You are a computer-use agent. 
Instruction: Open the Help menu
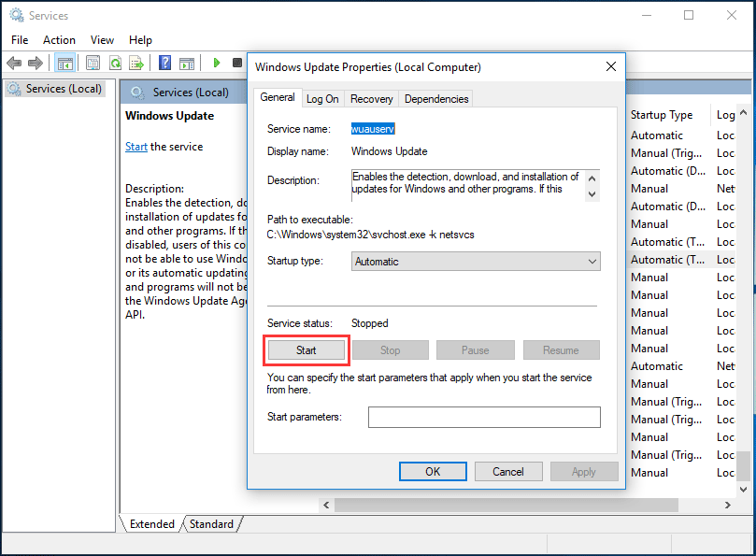coord(140,40)
